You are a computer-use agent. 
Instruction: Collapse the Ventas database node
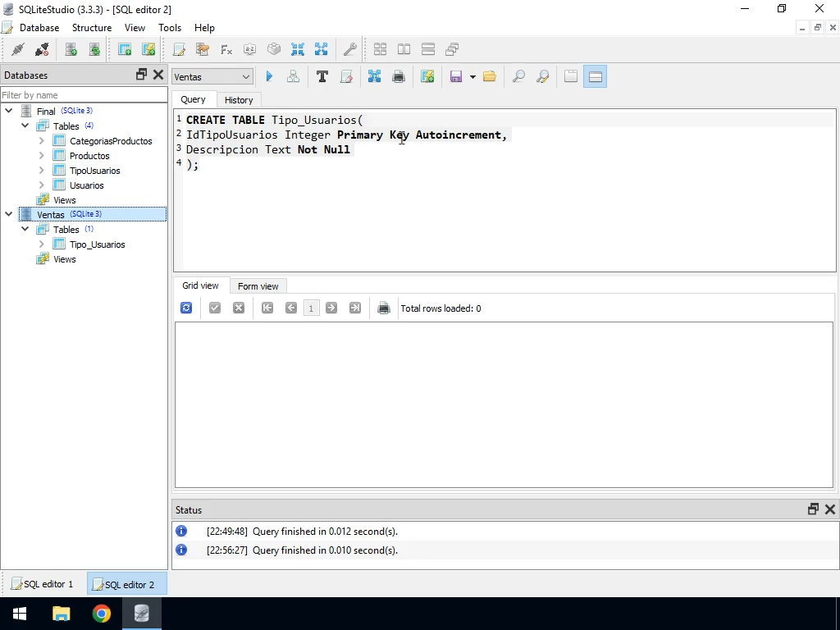point(8,214)
